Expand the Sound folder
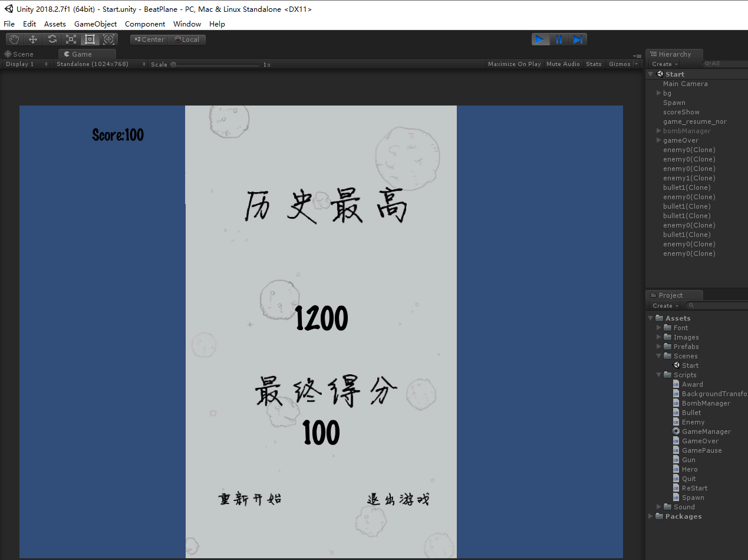748x560 pixels. pyautogui.click(x=659, y=507)
